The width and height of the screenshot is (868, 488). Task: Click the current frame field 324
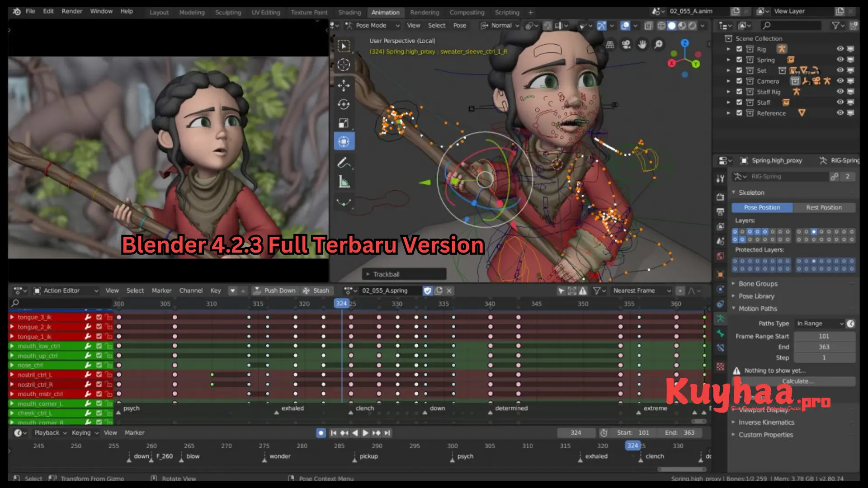576,433
